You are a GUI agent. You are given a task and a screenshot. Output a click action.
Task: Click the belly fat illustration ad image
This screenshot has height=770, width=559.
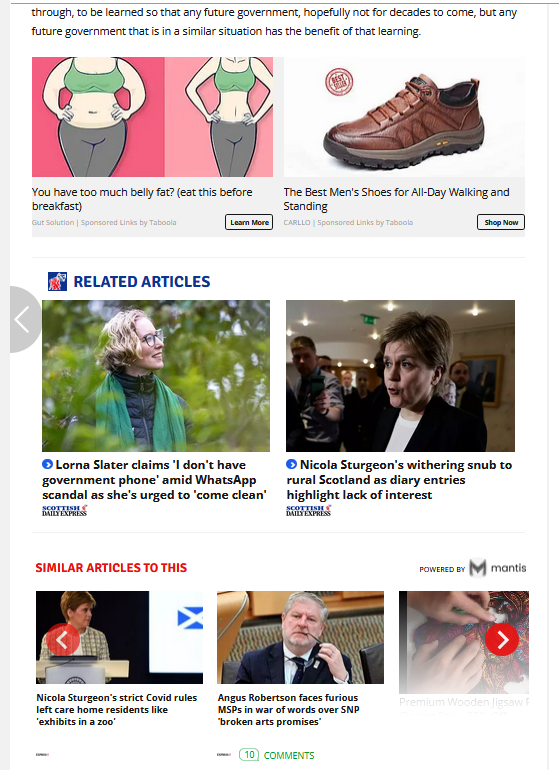pyautogui.click(x=152, y=117)
